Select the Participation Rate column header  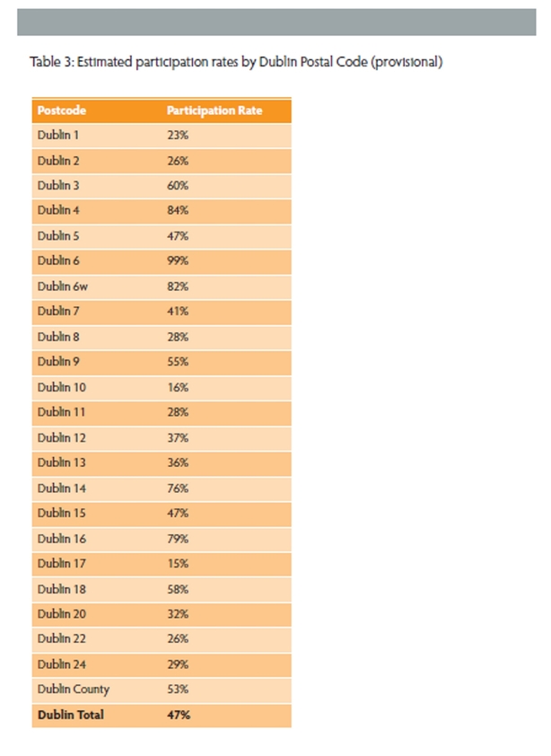214,110
